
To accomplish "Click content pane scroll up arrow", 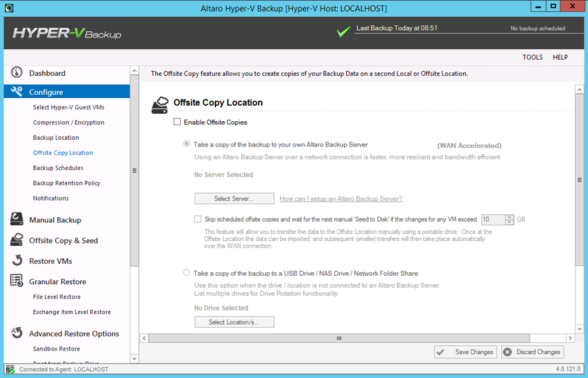I will click(579, 89).
